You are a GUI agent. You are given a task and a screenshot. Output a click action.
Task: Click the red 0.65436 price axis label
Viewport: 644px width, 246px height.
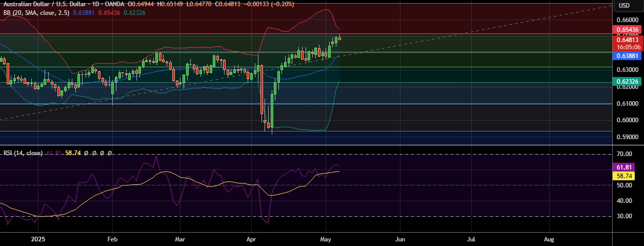pos(628,31)
